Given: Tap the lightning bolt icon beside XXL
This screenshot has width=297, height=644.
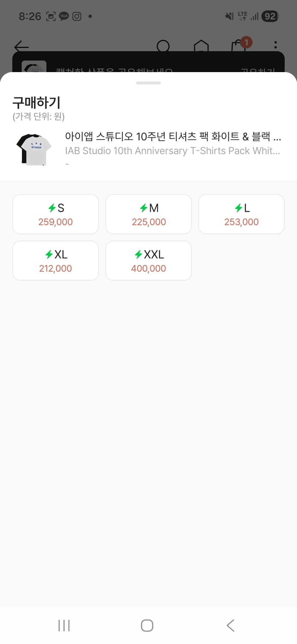Looking at the screenshot, I should pyautogui.click(x=138, y=255).
